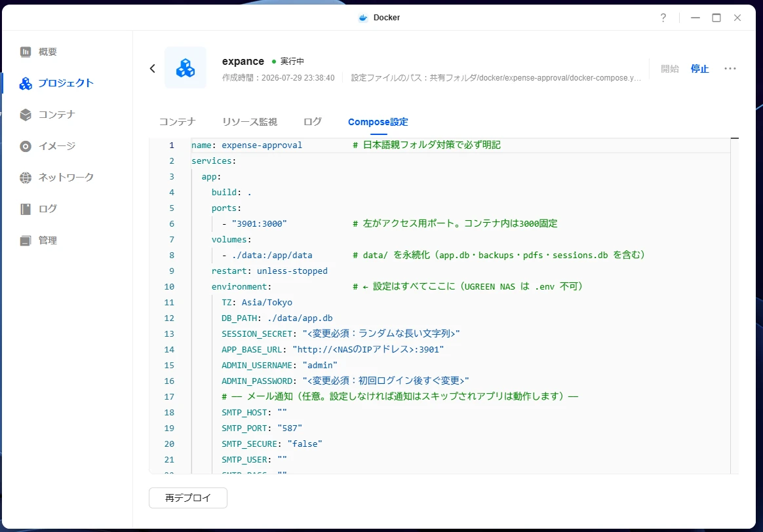Click the 開始 start button
The image size is (763, 532).
point(669,69)
